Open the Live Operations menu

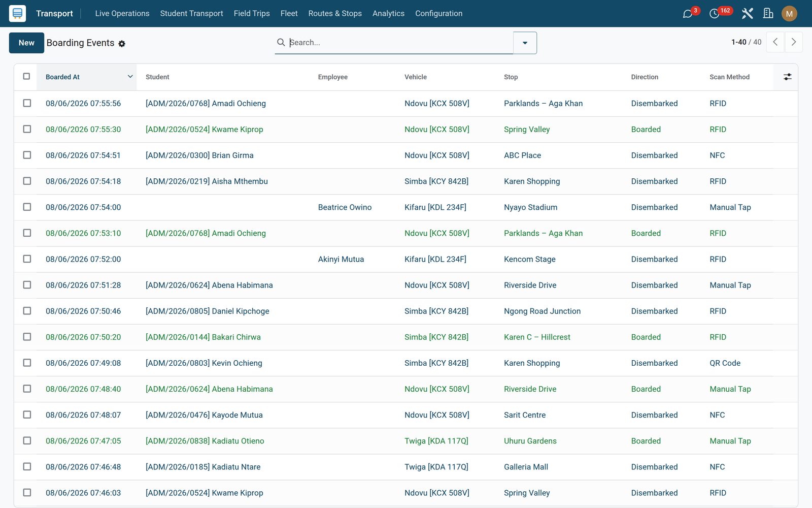(x=122, y=13)
